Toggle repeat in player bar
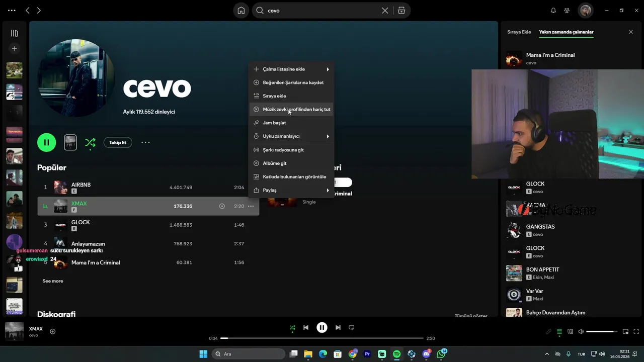 click(352, 328)
